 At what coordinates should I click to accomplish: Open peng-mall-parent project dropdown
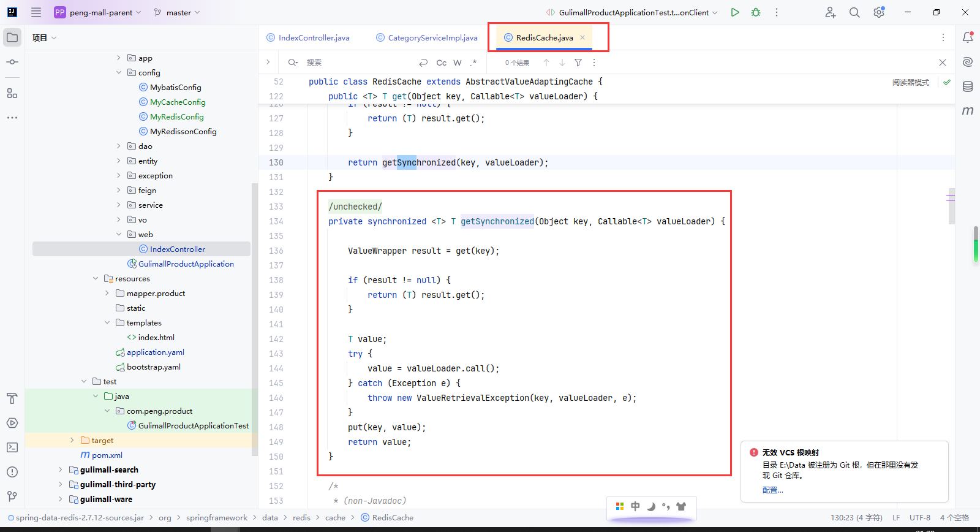click(x=98, y=12)
